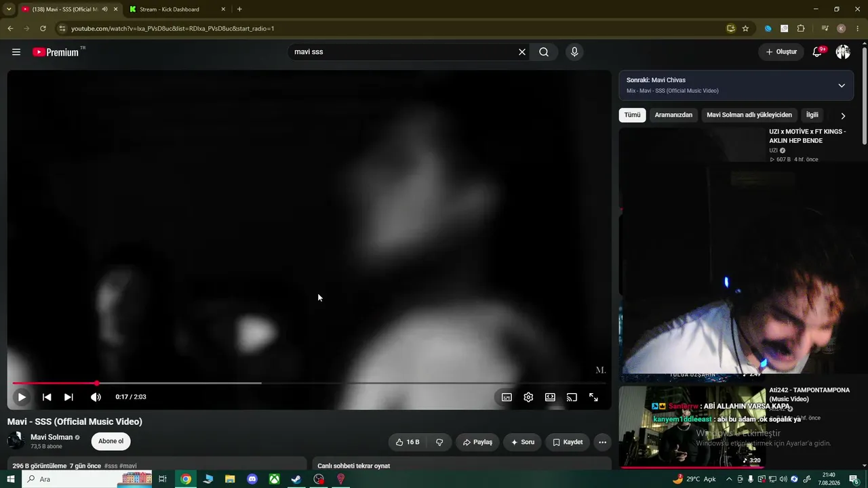Viewport: 868px width, 488px height.
Task: Close the Mavi - SSS YouTube tab
Action: coord(116,9)
